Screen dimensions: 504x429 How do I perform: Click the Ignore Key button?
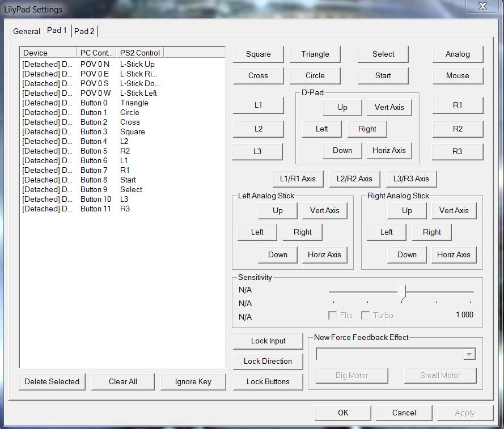point(193,381)
